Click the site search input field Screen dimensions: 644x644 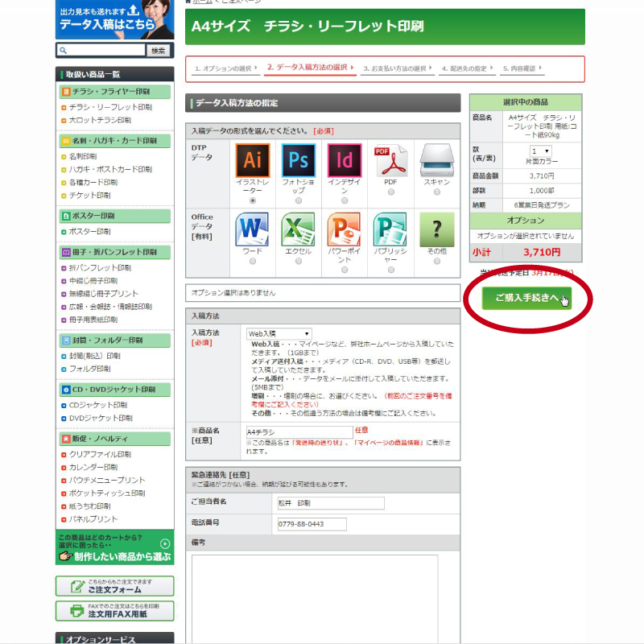pyautogui.click(x=101, y=50)
